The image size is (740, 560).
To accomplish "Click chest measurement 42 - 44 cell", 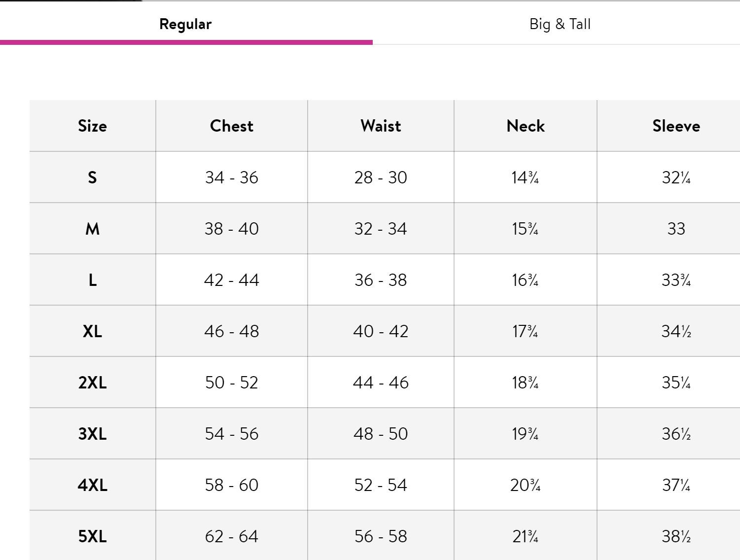I will click(231, 280).
